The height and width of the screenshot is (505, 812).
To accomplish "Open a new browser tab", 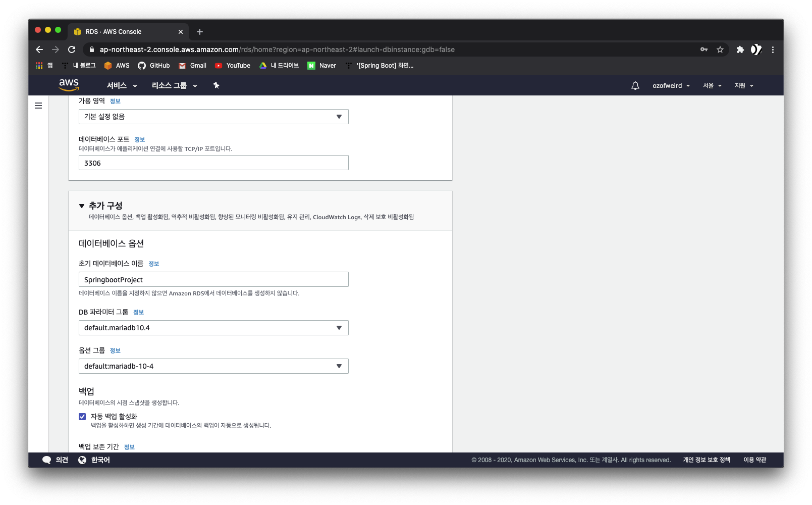I will click(x=200, y=32).
